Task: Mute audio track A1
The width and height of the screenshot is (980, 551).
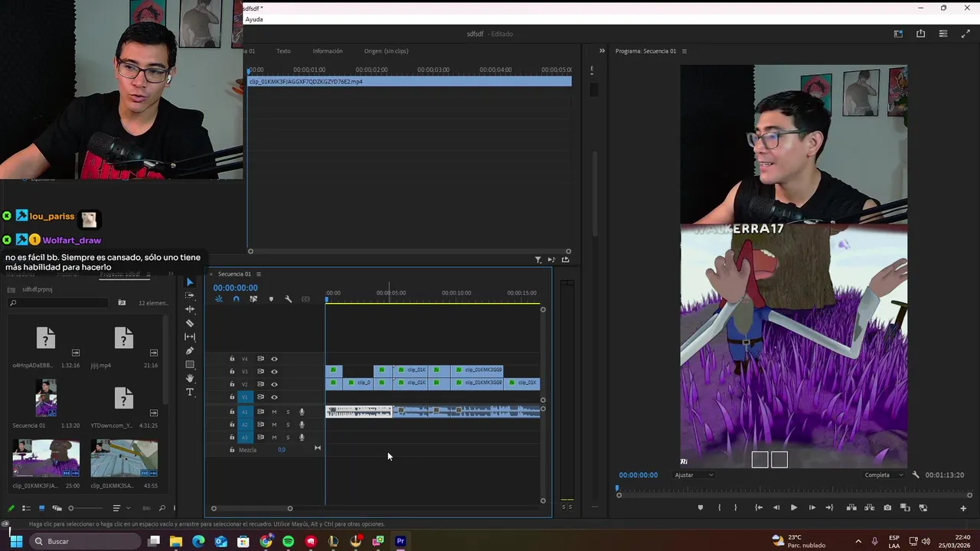Action: [x=274, y=412]
